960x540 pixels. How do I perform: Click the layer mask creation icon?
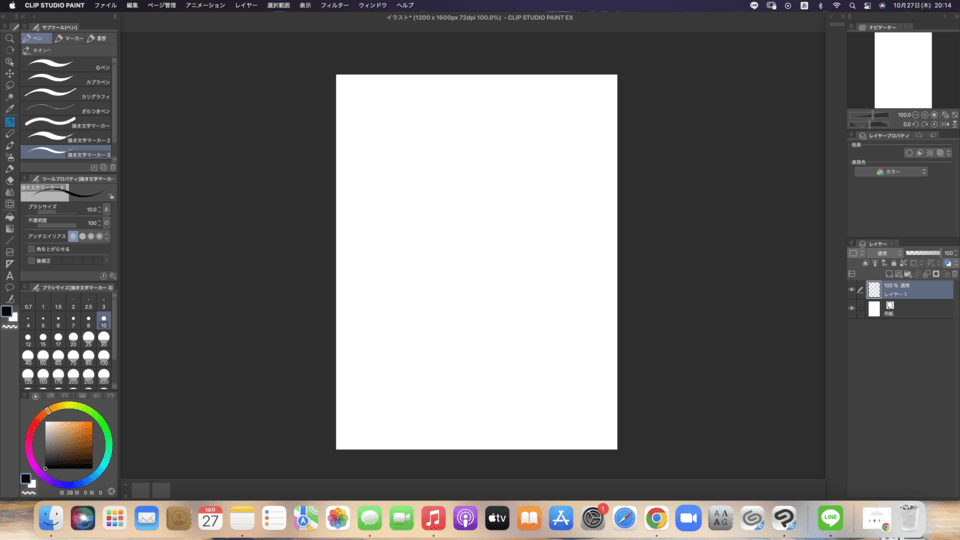click(x=936, y=274)
